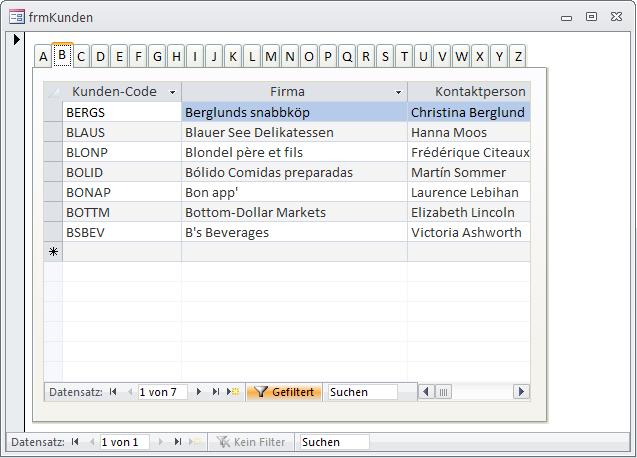Select the new record row marked with asterisk

click(53, 252)
